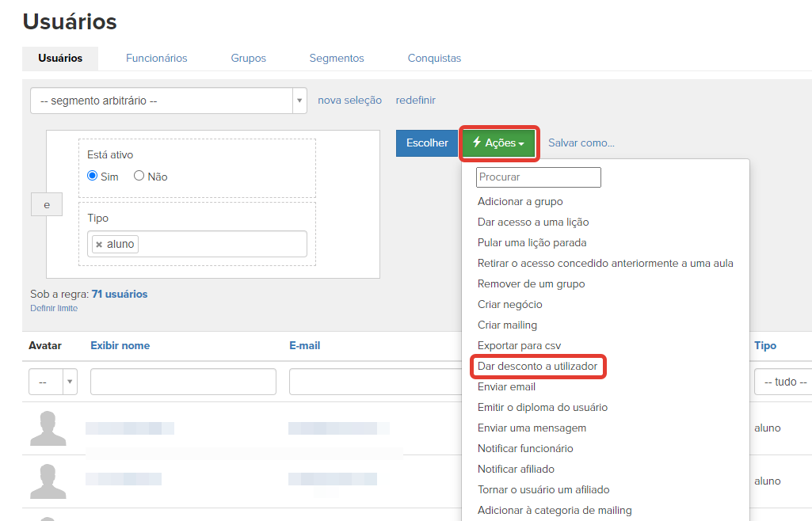Click the redefinir link
Viewport: 812px width, 521px height.
click(x=416, y=101)
